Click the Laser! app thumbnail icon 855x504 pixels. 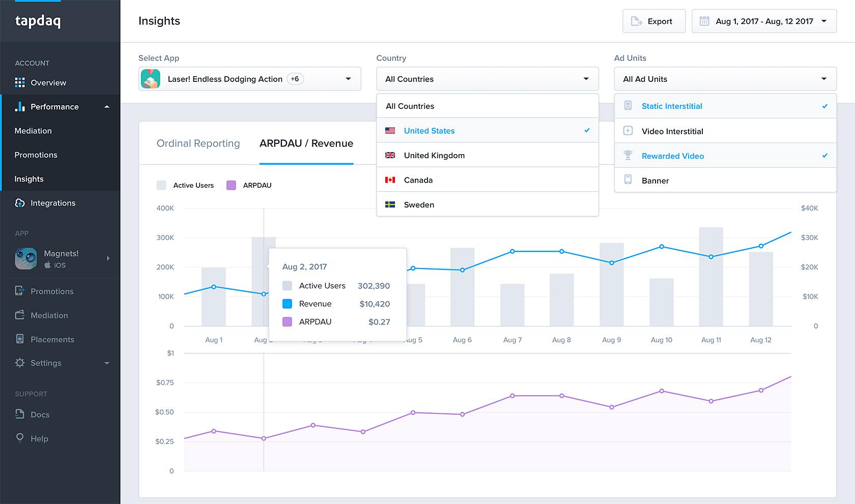click(151, 79)
